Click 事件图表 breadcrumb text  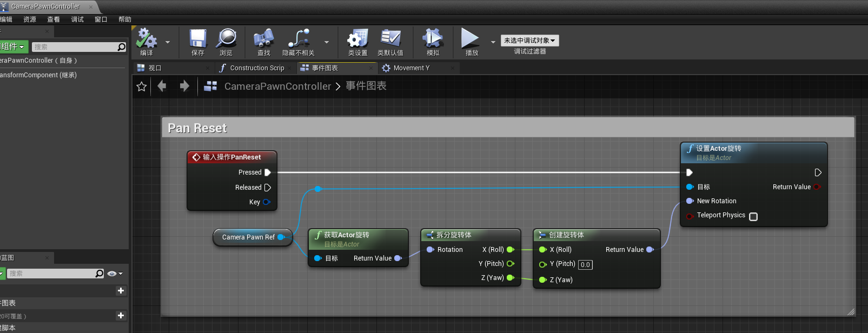click(366, 86)
